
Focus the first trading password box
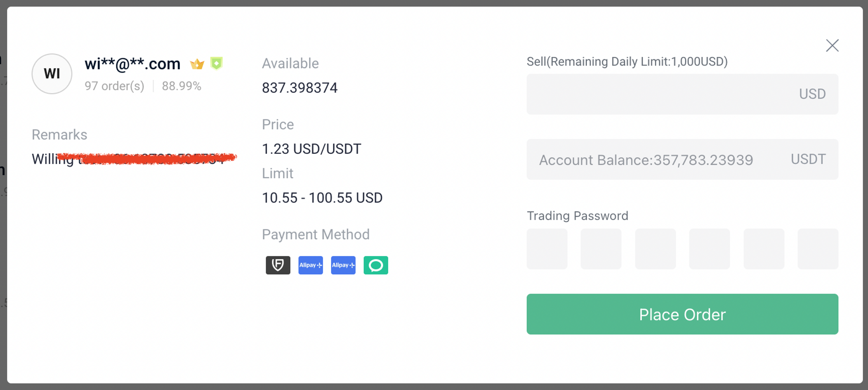547,249
